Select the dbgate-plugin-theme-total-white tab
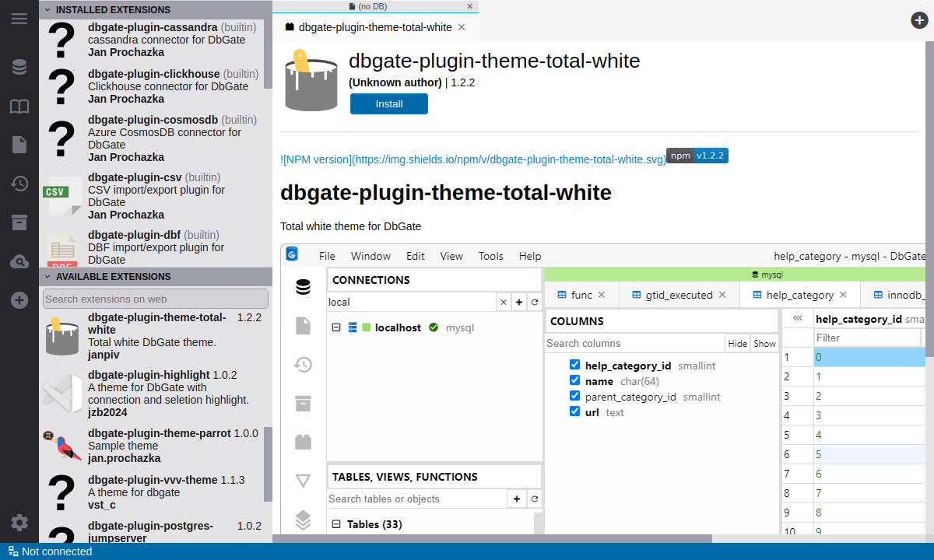Screen dimensions: 934x560 [x=374, y=27]
